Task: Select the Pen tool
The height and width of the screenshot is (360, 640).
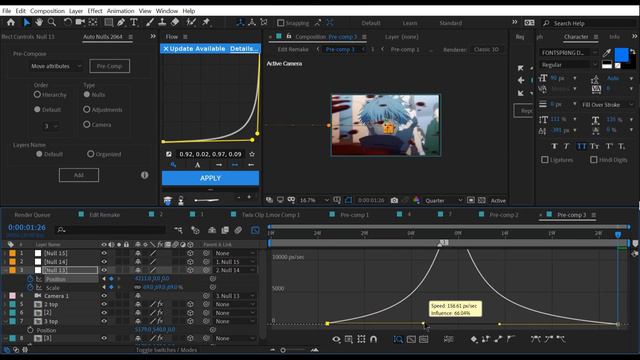Action: 121,22
